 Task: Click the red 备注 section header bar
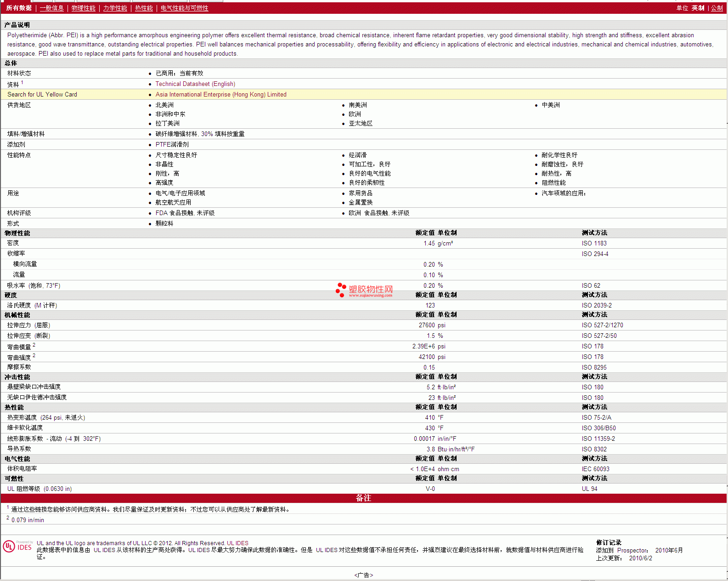pyautogui.click(x=364, y=498)
